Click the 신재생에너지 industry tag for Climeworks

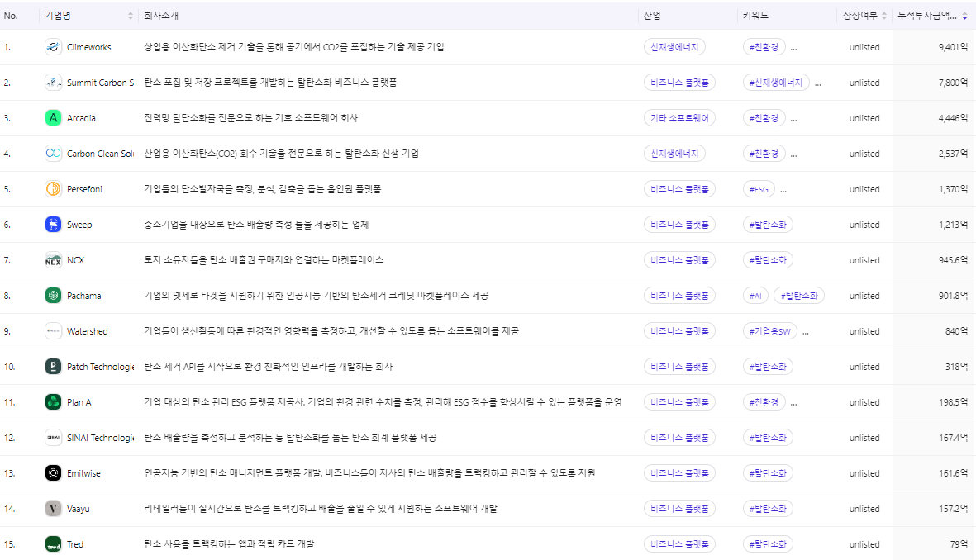(674, 46)
